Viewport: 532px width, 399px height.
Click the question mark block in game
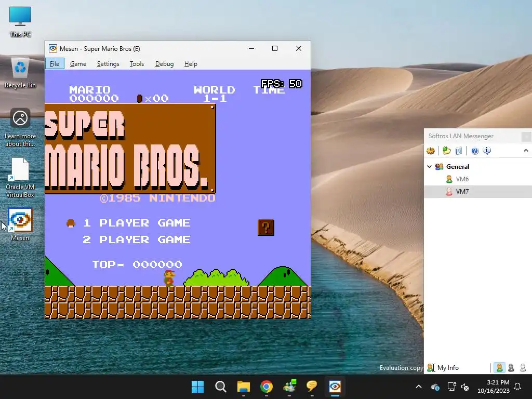(x=266, y=228)
